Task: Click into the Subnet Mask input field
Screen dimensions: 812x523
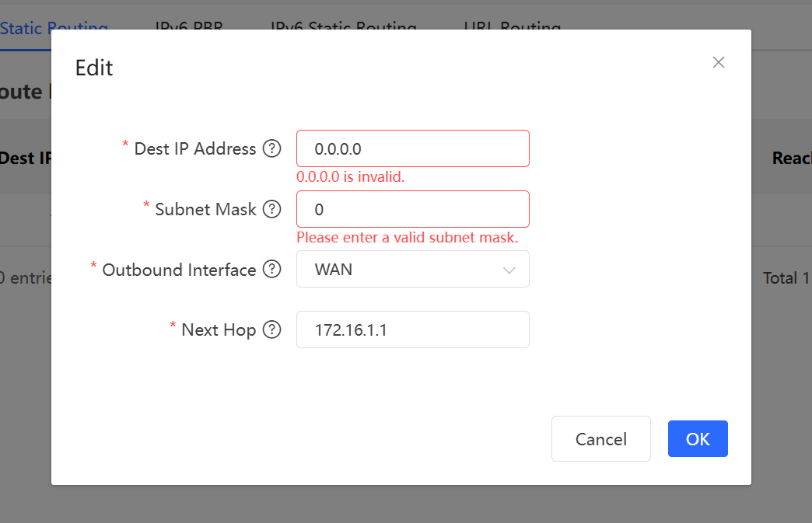Action: 413,209
